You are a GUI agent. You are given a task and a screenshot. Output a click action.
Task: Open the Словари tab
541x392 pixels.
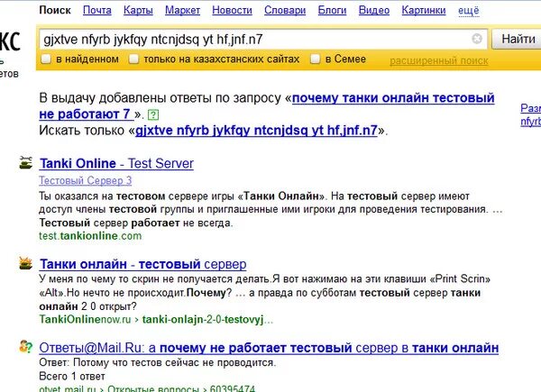click(x=285, y=10)
